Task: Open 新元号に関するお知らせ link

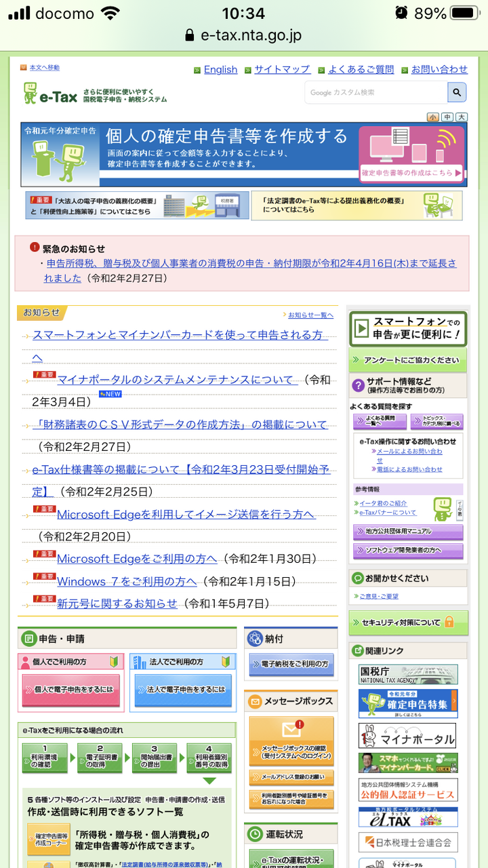Action: pyautogui.click(x=117, y=603)
